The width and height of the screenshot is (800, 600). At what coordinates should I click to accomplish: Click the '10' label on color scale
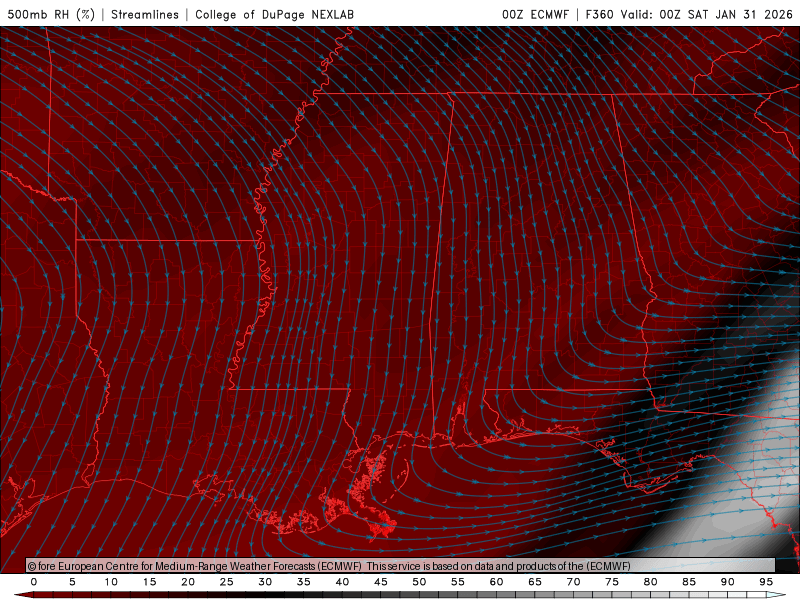click(x=111, y=582)
